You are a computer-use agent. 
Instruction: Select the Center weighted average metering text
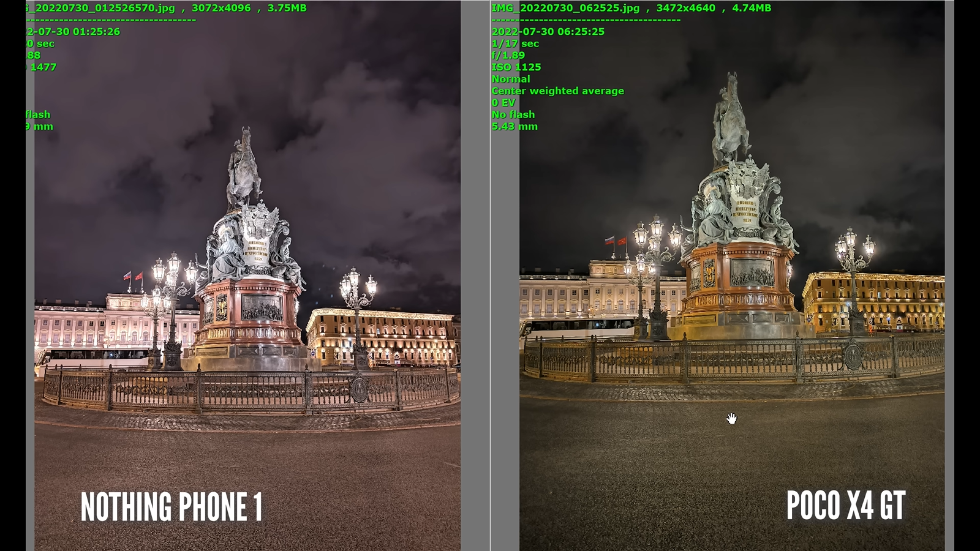click(557, 91)
